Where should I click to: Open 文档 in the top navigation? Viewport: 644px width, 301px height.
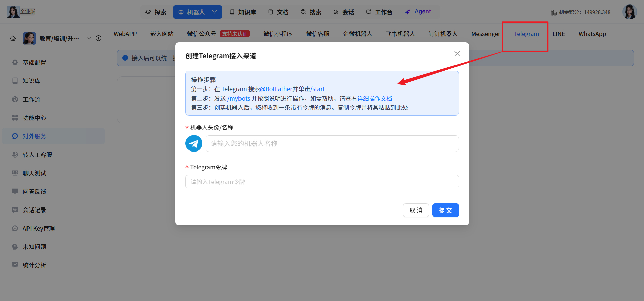point(278,12)
